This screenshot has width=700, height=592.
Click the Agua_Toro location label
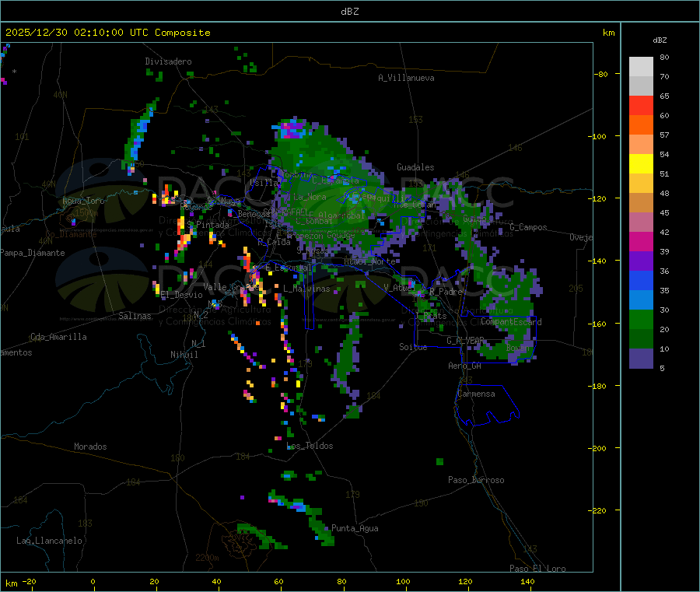click(83, 201)
